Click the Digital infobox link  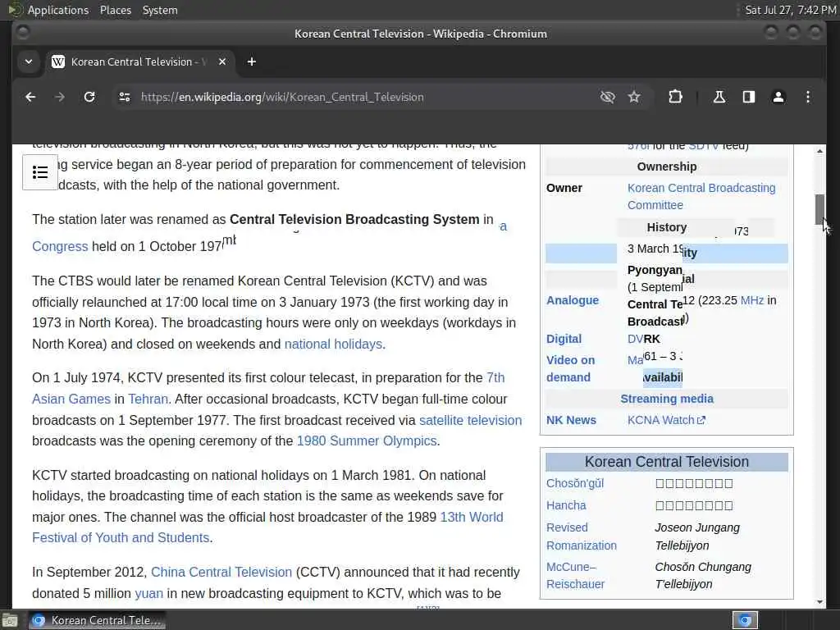pos(564,339)
